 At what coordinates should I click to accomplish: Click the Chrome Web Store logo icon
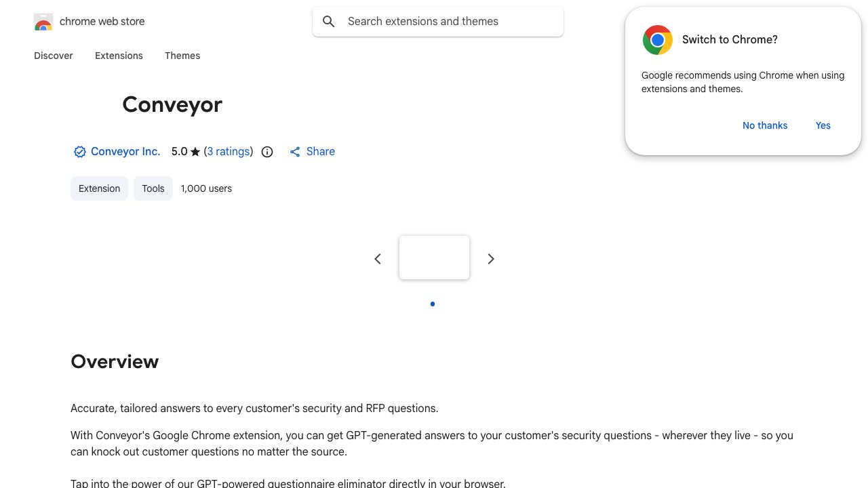click(x=43, y=22)
